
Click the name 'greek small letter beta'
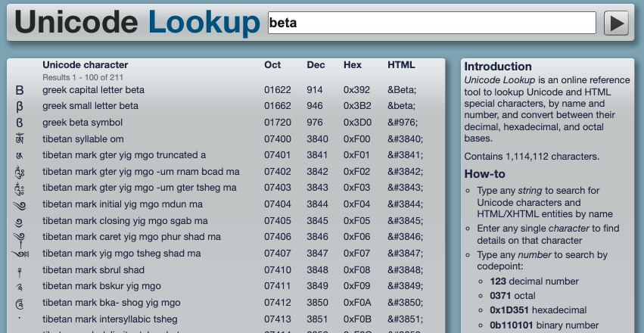point(90,106)
